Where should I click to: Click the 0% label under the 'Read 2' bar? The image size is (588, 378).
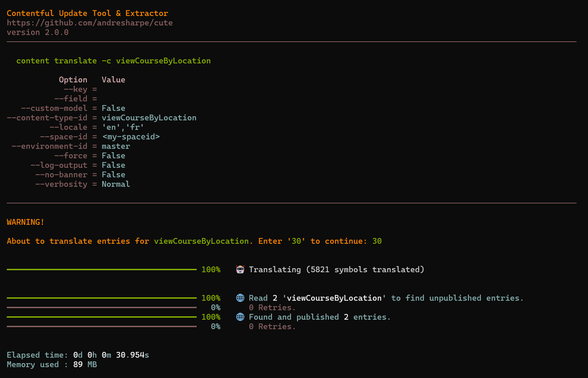(216, 307)
